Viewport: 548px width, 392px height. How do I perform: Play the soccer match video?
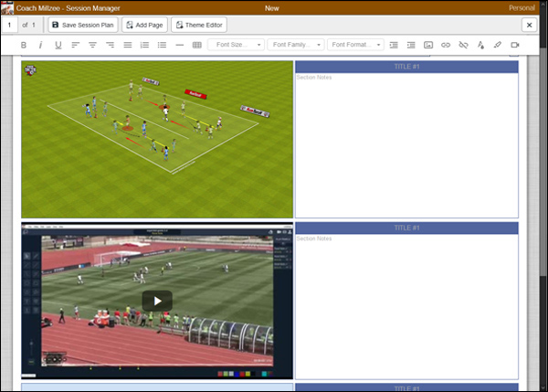(157, 300)
